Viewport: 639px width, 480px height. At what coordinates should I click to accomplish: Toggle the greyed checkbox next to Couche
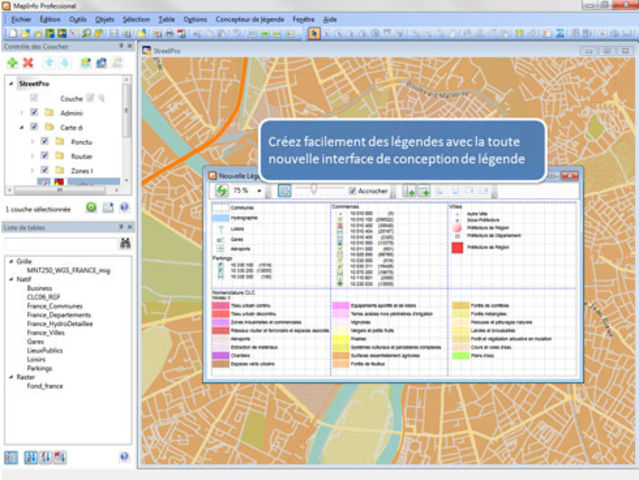pyautogui.click(x=34, y=98)
